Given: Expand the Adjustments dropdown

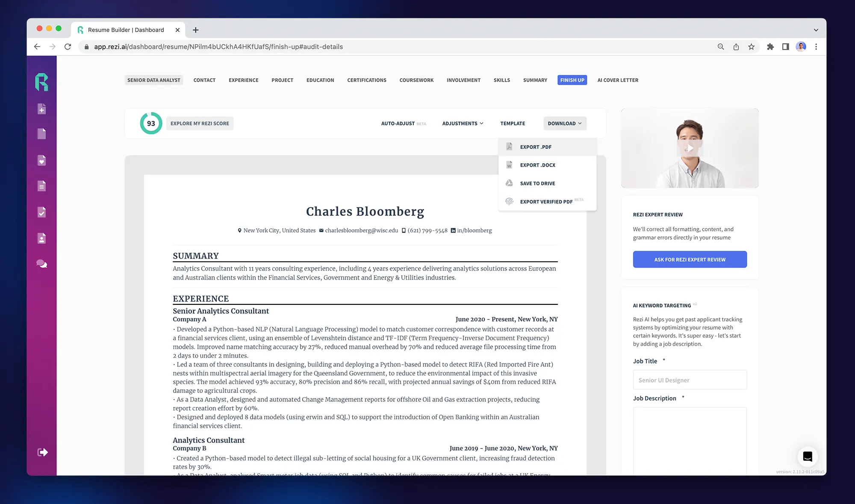Looking at the screenshot, I should pyautogui.click(x=463, y=124).
